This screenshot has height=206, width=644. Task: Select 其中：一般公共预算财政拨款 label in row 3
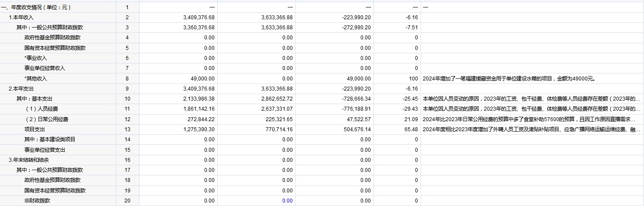click(50, 27)
